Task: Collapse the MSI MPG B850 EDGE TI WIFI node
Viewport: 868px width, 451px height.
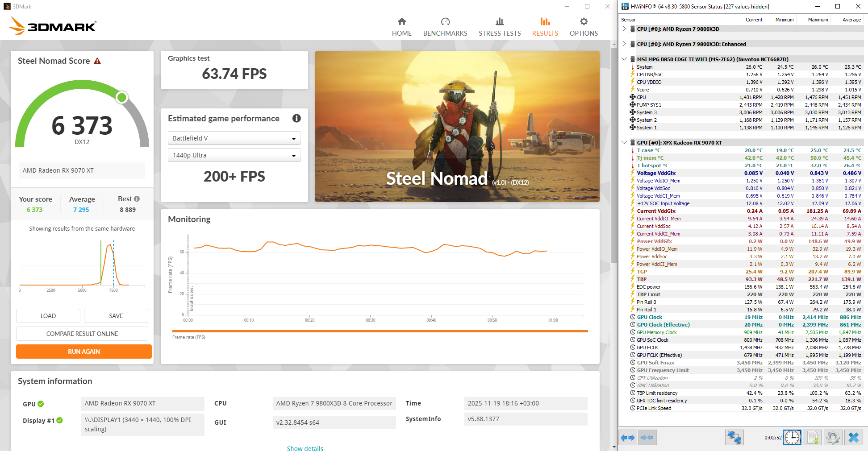Action: tap(624, 59)
